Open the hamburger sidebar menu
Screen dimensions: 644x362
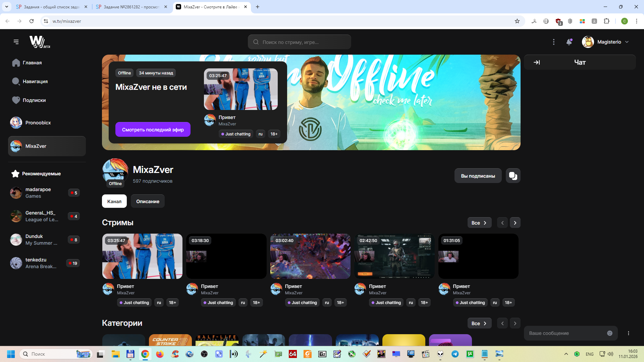click(x=16, y=42)
